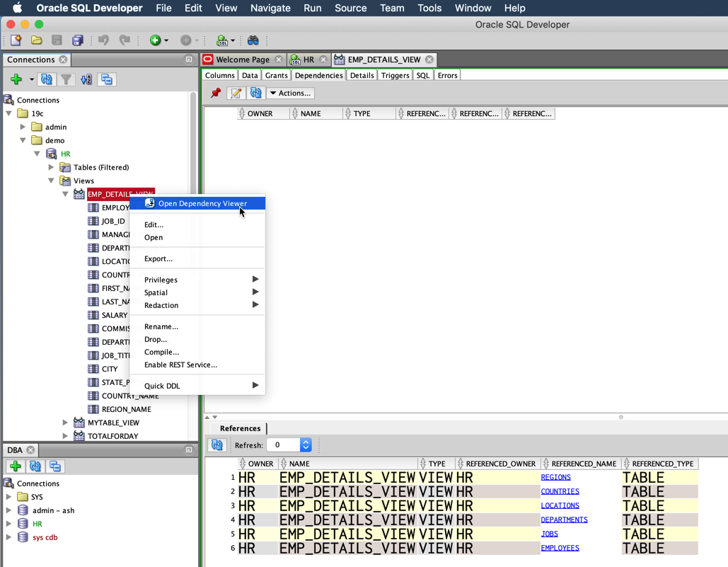
Task: Click the red pin Freeze View icon
Action: point(215,93)
